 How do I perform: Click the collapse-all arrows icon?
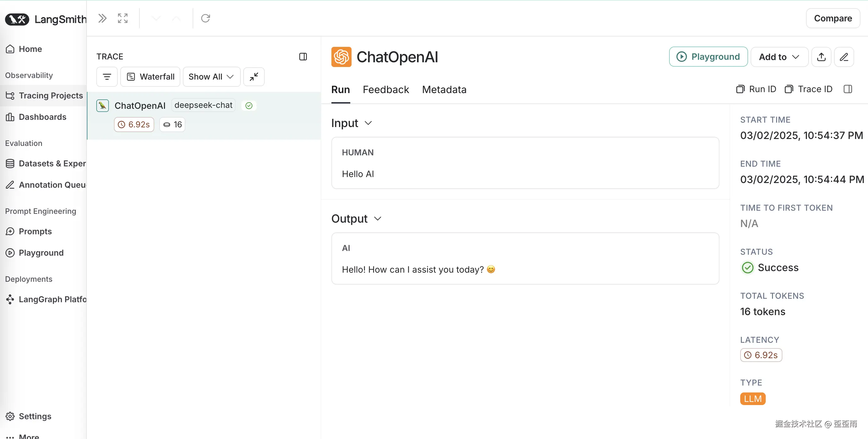point(254,77)
